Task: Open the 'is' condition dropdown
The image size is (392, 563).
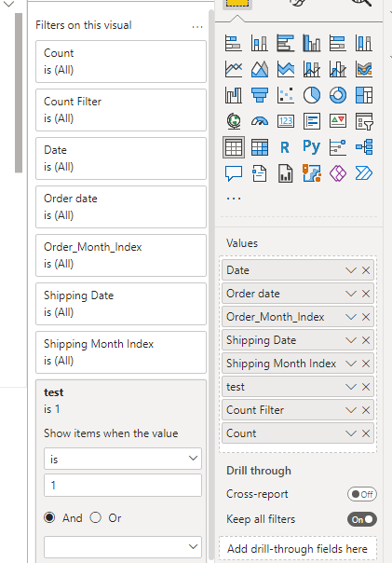Action: pos(123,459)
